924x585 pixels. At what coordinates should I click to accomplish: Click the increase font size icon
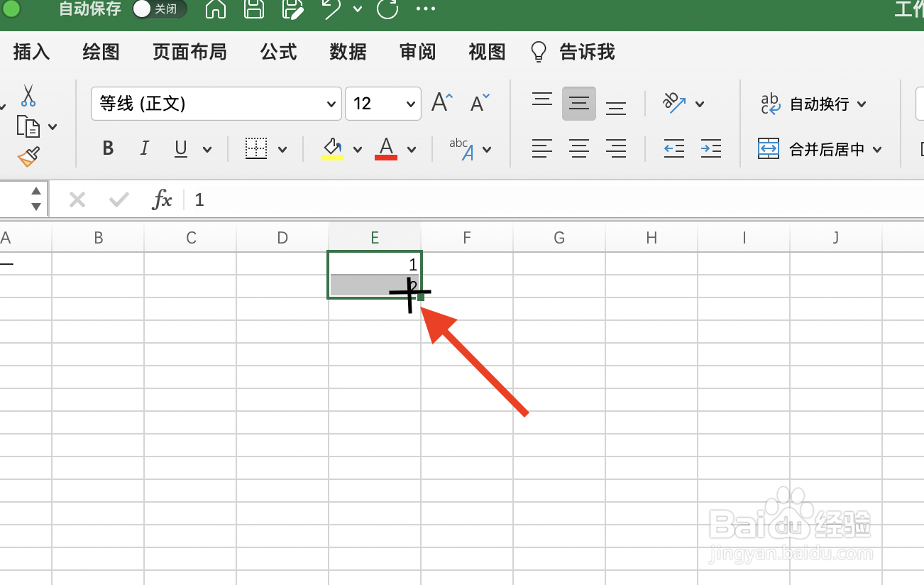pos(439,102)
